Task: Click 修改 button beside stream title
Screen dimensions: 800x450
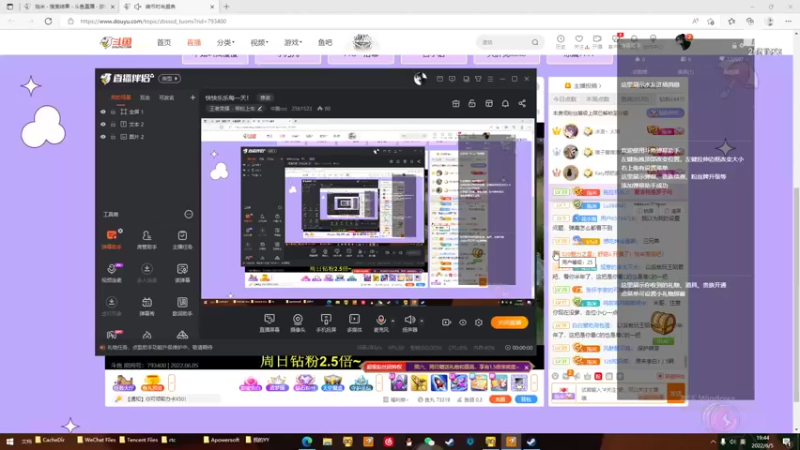Action: point(265,97)
